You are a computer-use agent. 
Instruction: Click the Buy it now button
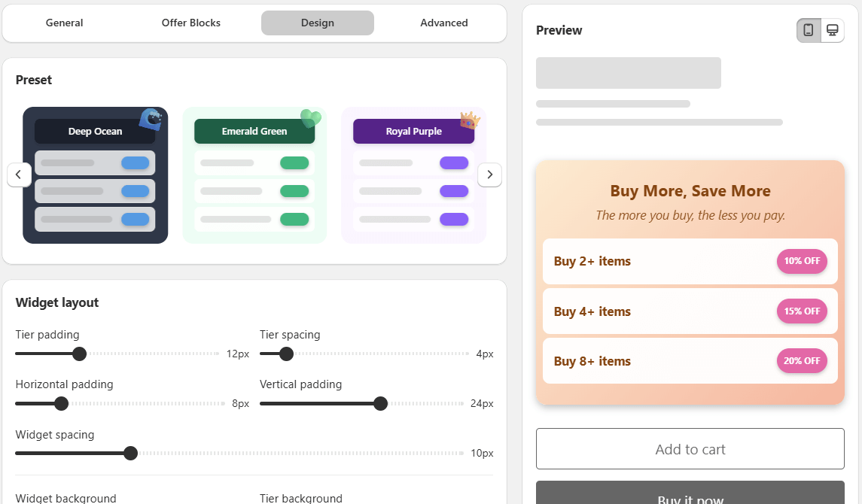tap(690, 493)
